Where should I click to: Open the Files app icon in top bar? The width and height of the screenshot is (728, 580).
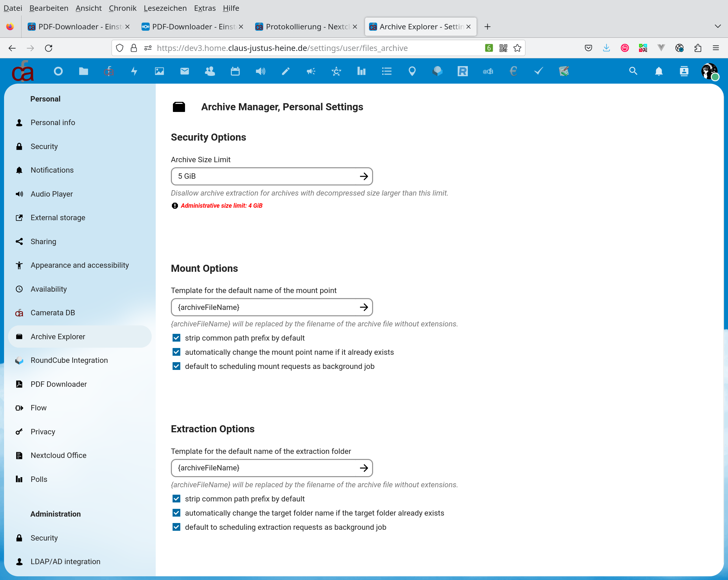coord(83,71)
